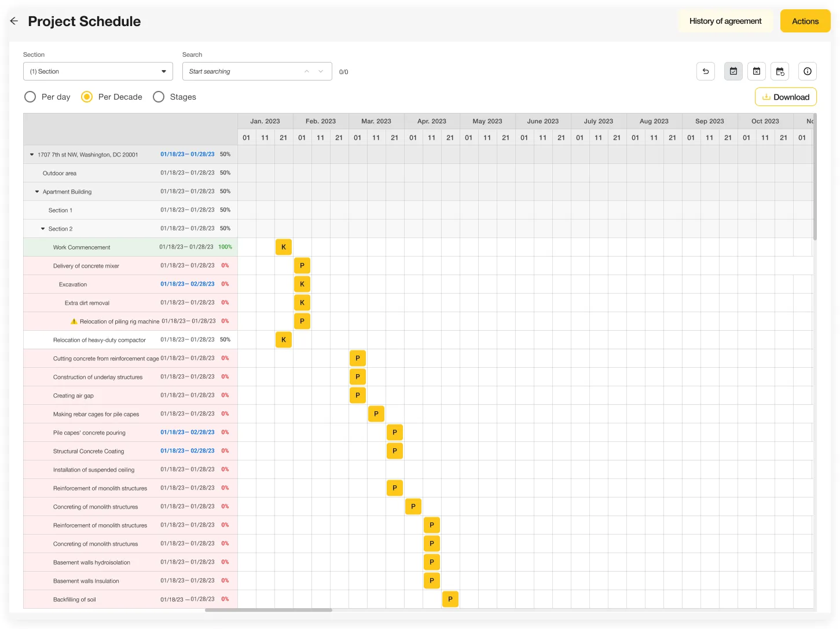Click blue date range on 1707 7th st row
The width and height of the screenshot is (840, 629).
tap(188, 154)
